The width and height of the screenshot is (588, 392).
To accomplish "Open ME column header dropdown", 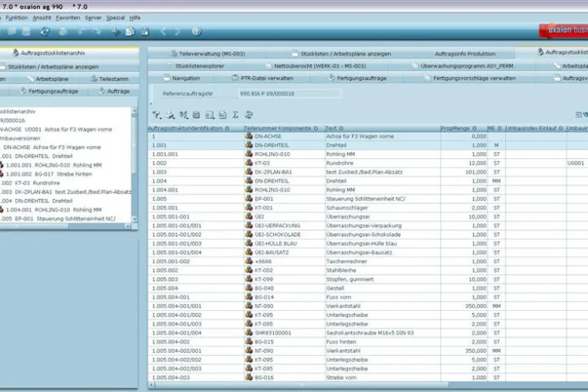I will (499, 128).
